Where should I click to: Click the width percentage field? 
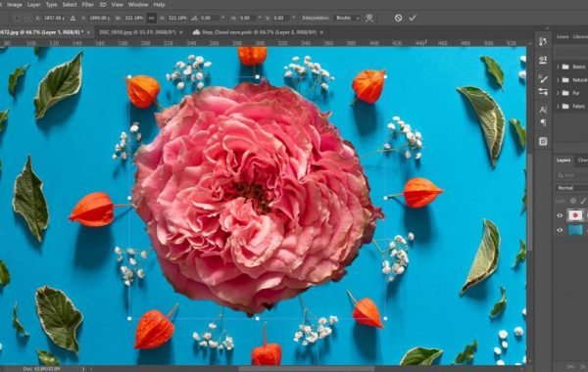tap(134, 18)
